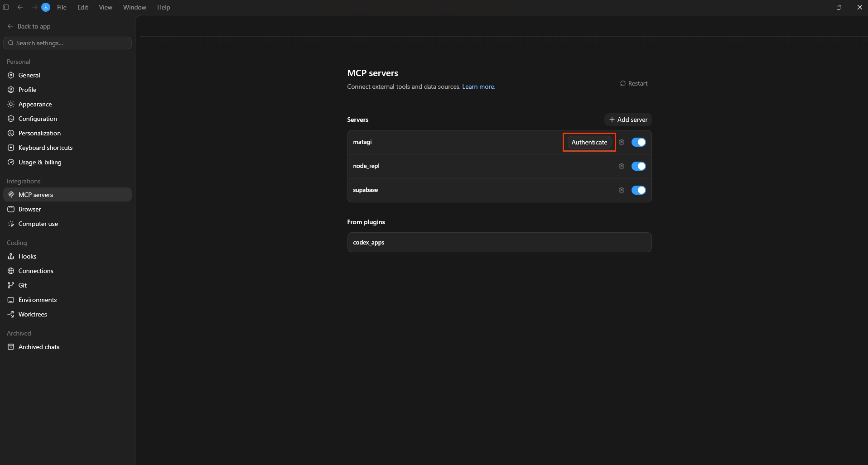
Task: Click the Hooks anchor icon
Action: click(11, 256)
